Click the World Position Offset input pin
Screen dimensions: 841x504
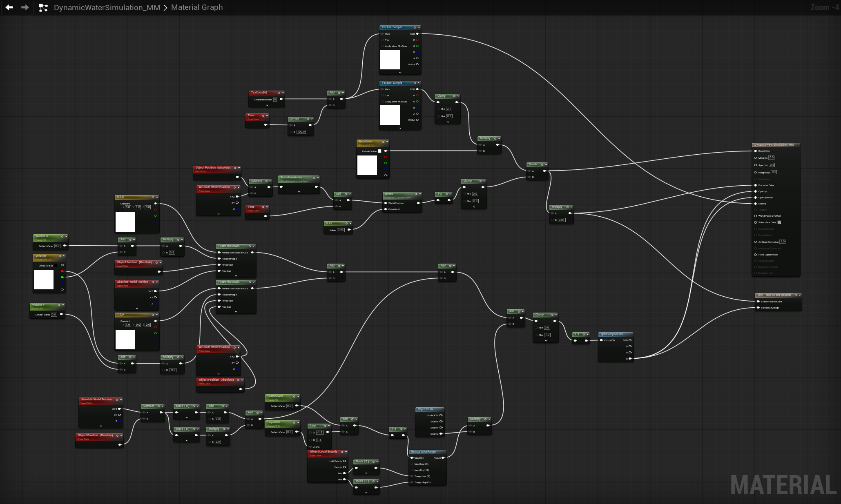(x=756, y=216)
